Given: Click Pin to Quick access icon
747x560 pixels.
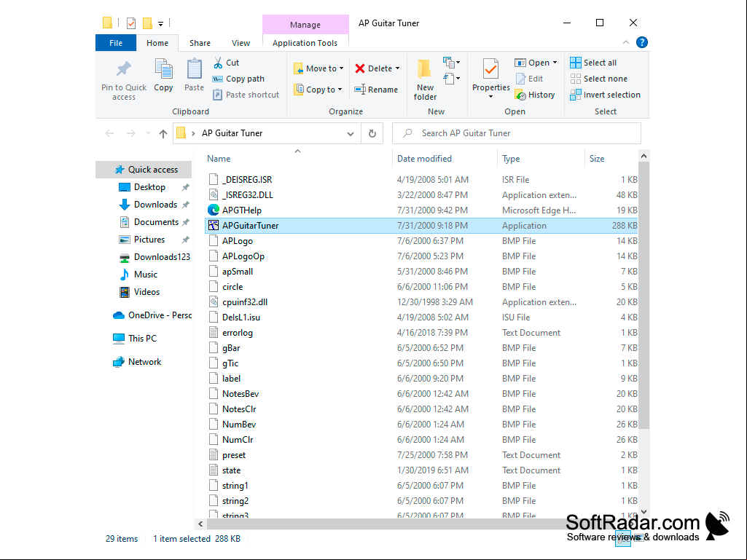Looking at the screenshot, I should coord(124,69).
